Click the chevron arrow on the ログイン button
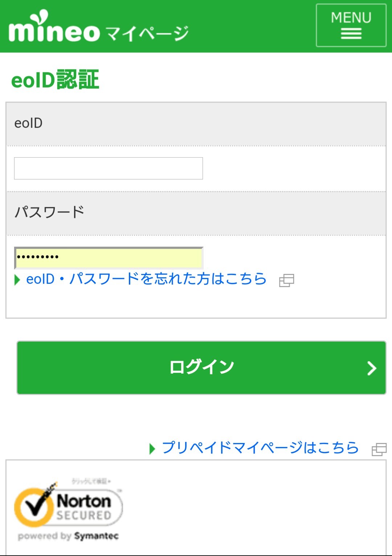The image size is (392, 556). tap(371, 368)
